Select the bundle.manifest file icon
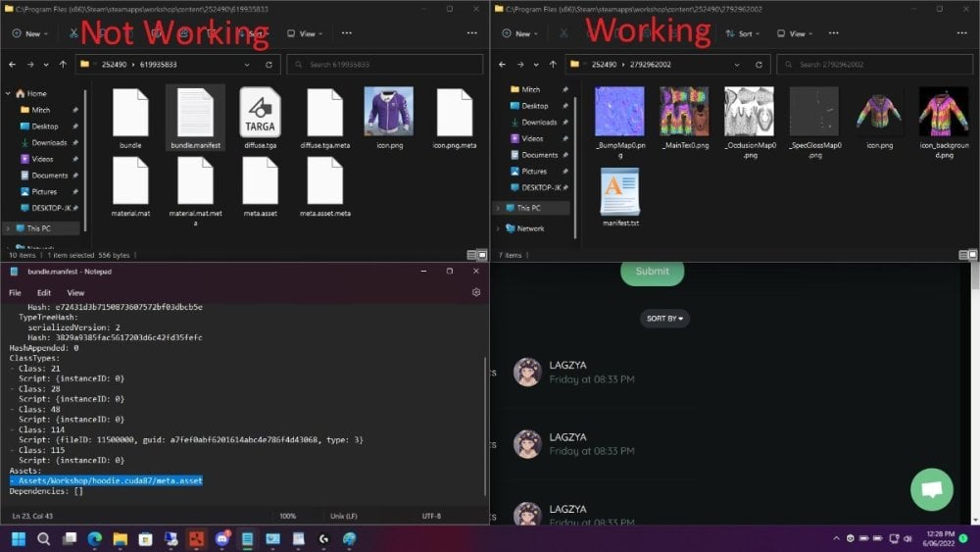The height and width of the screenshot is (552, 980). pos(195,114)
